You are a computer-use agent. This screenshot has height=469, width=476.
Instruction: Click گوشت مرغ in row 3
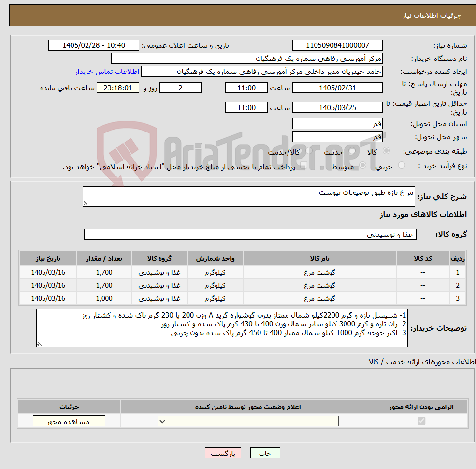(x=319, y=299)
